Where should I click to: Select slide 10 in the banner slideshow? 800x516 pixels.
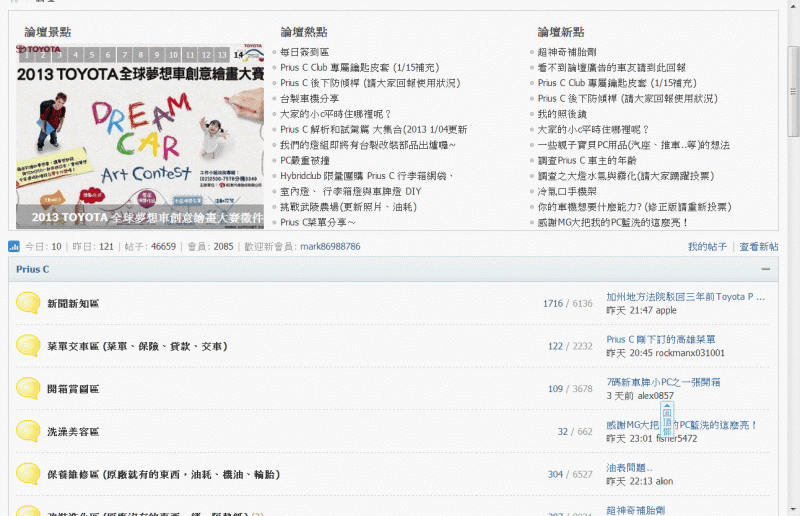point(173,55)
